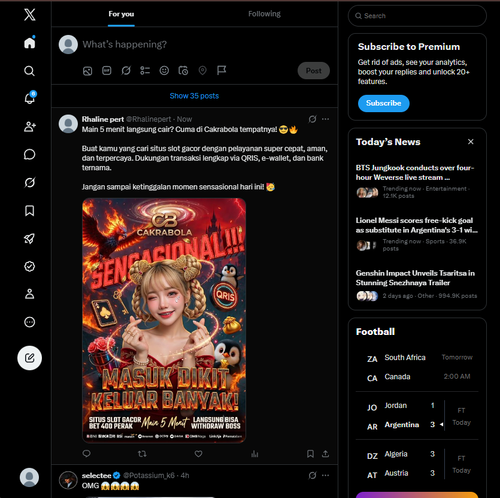Open more options on selectee post
The width and height of the screenshot is (500, 498).
pyautogui.click(x=326, y=475)
